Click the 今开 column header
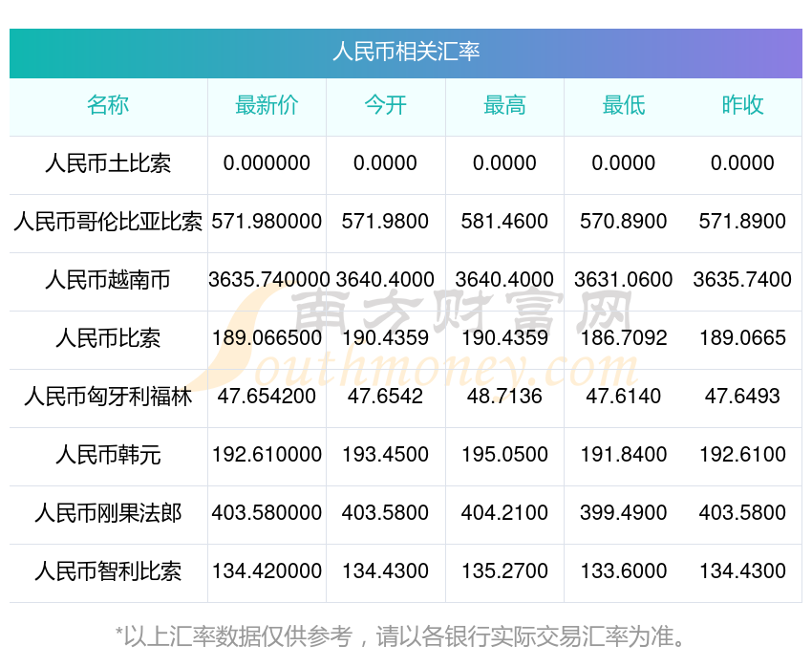Screen dimensions: 812x667 [385, 105]
